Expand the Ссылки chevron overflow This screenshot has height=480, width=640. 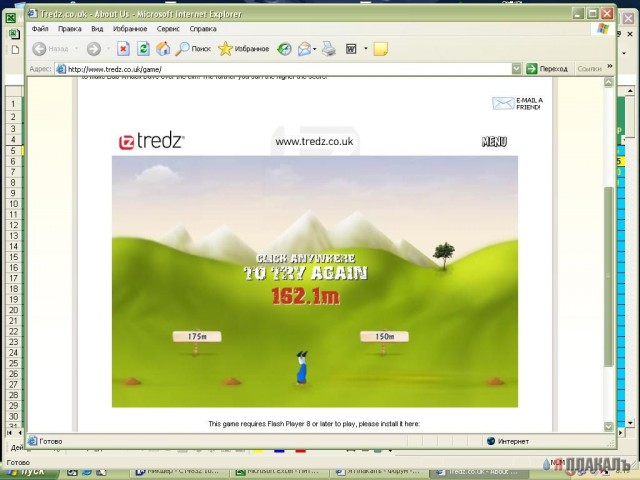click(610, 66)
